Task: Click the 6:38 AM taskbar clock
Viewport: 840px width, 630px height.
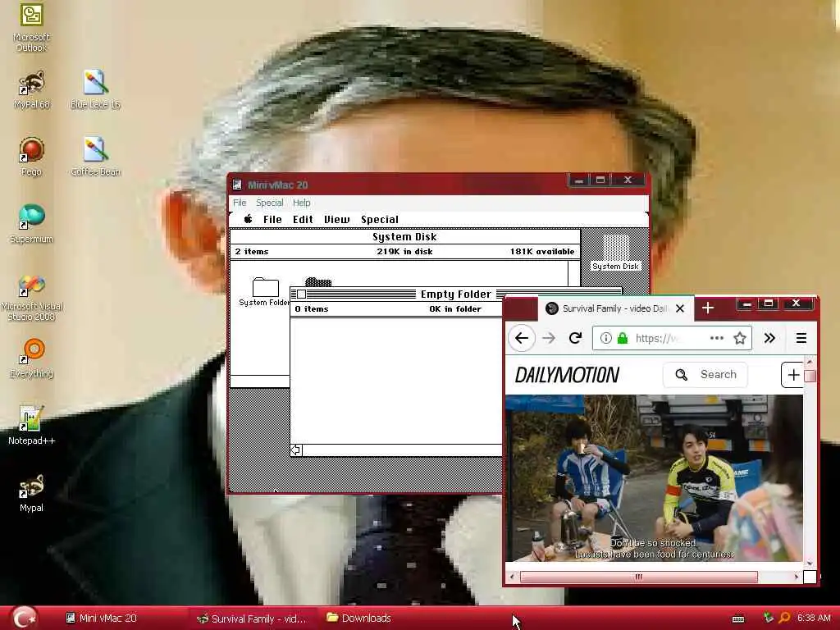Action: pyautogui.click(x=814, y=618)
